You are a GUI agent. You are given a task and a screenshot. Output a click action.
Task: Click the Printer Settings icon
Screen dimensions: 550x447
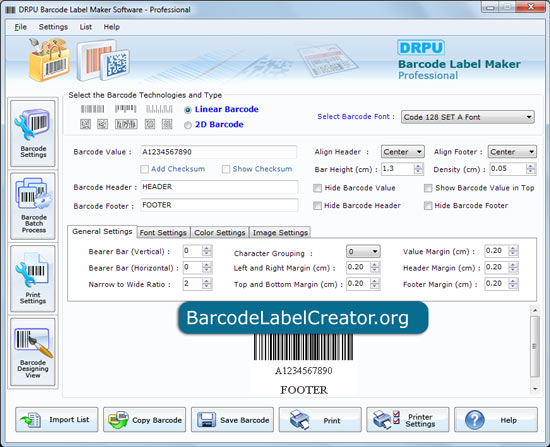point(387,419)
